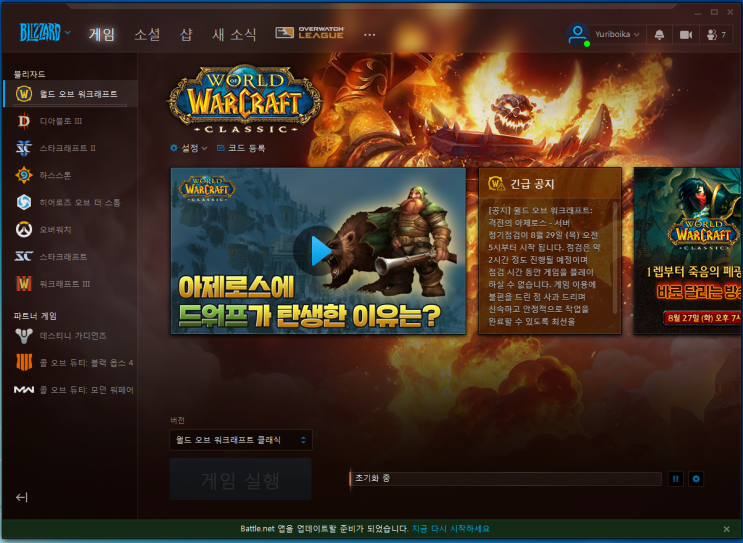Open the Overwatch League tab
This screenshot has height=543, width=743.
309,33
